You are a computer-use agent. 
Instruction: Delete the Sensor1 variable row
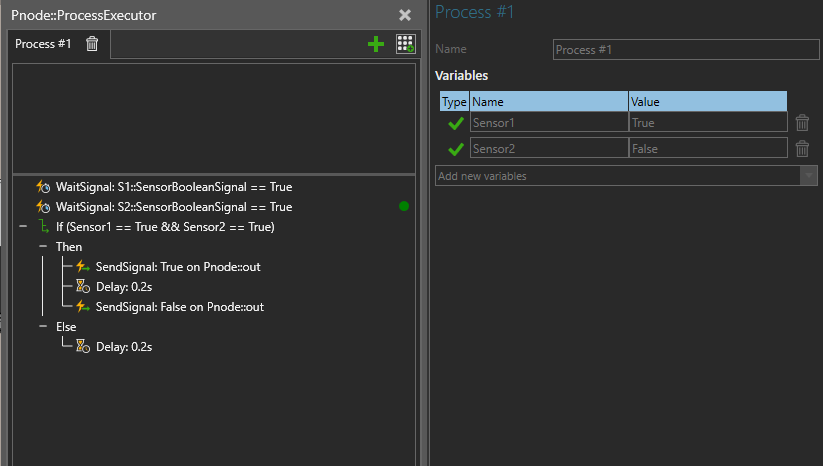pos(802,123)
